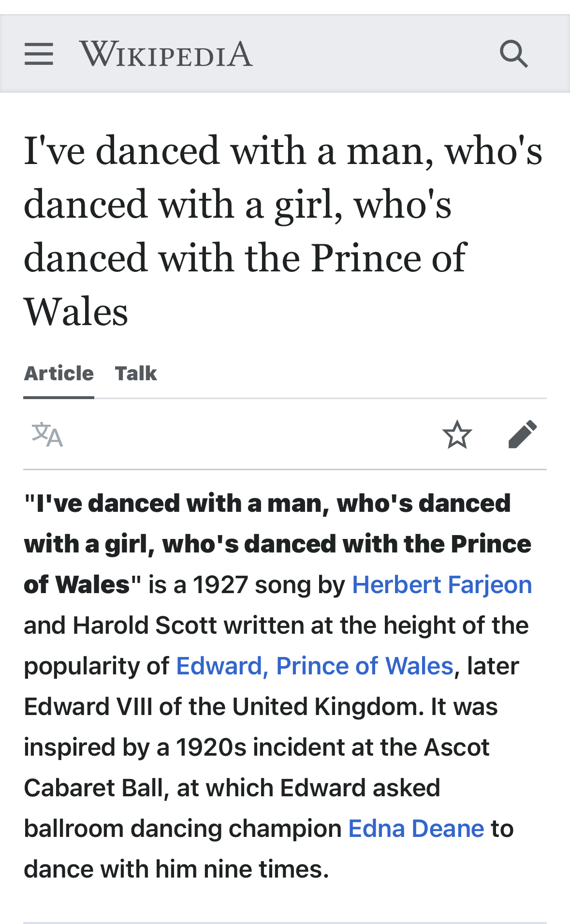
Task: Follow the Herbert Farjeon link
Action: pos(442,584)
